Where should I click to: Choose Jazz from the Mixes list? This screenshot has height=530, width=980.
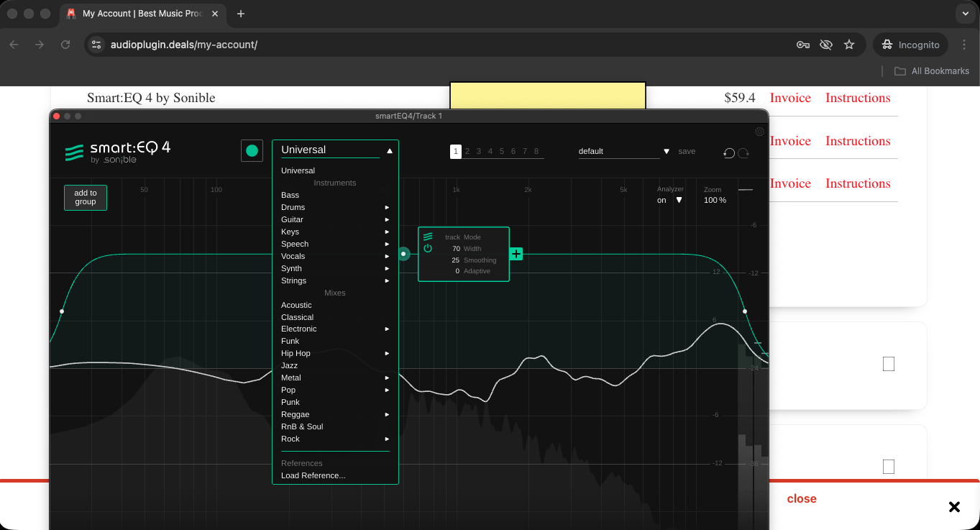pyautogui.click(x=289, y=365)
